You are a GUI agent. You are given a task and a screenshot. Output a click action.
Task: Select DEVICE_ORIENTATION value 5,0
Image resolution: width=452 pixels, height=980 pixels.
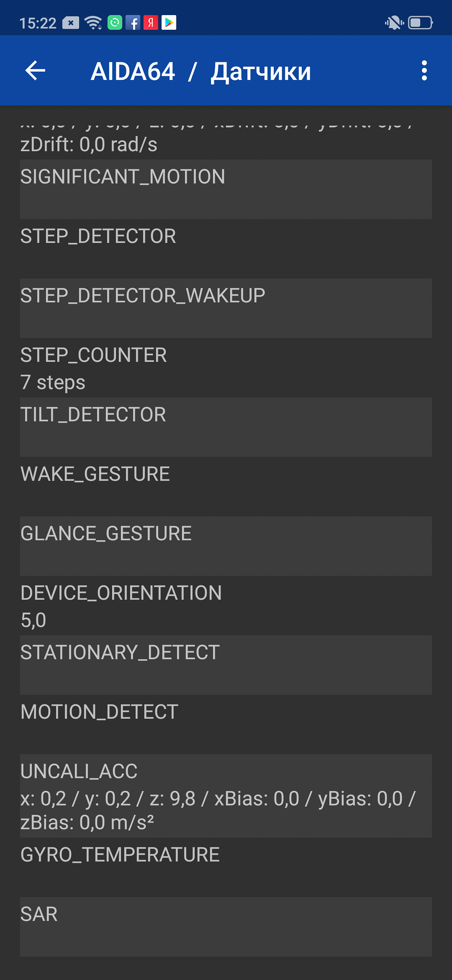tap(226, 605)
